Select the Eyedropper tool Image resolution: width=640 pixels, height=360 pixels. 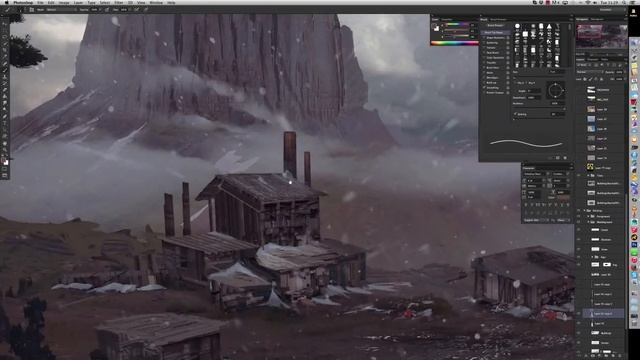5,57
